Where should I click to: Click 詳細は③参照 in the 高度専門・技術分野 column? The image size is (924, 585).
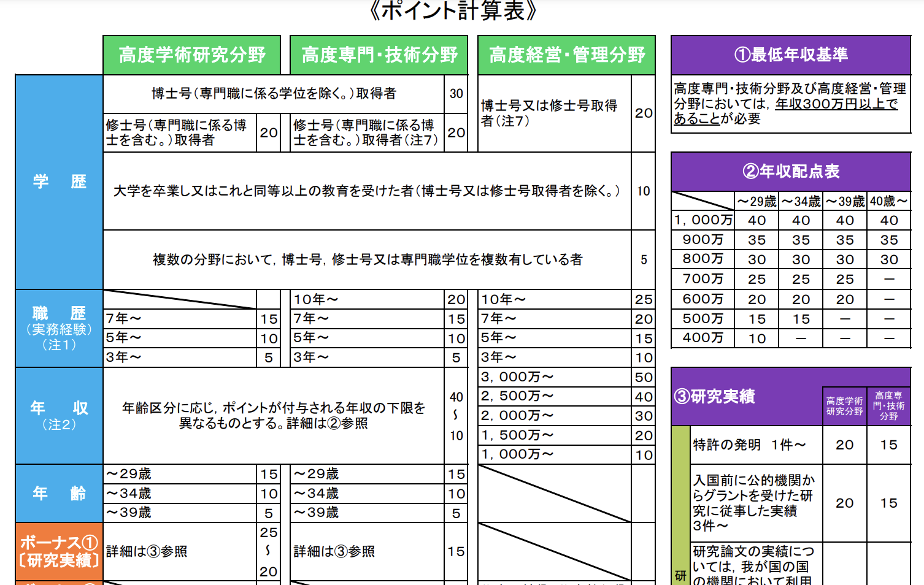pyautogui.click(x=334, y=552)
